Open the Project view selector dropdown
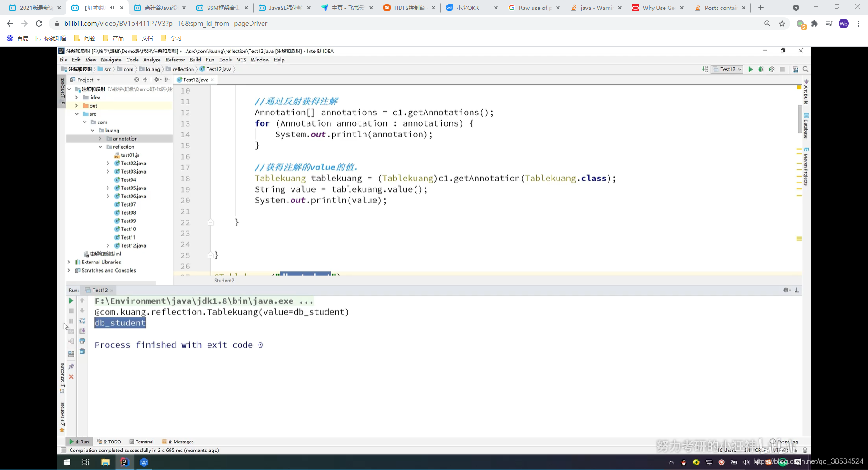The height and width of the screenshot is (470, 868). (x=85, y=80)
